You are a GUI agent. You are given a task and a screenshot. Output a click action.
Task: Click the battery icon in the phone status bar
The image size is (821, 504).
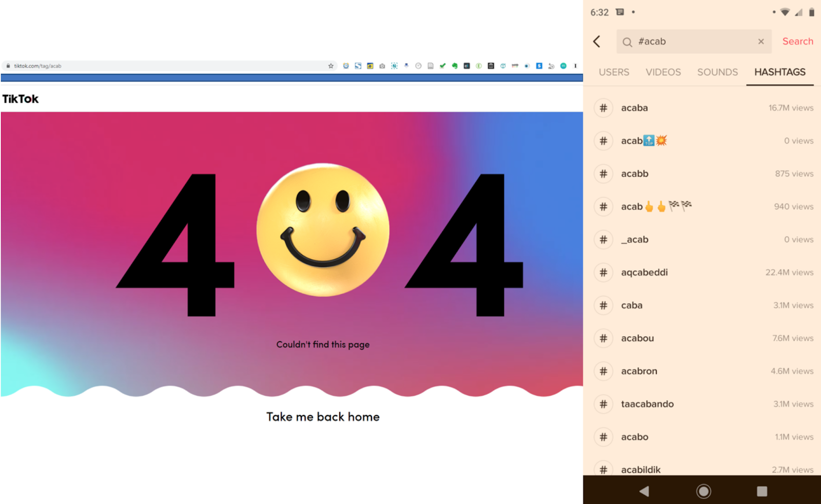click(811, 12)
